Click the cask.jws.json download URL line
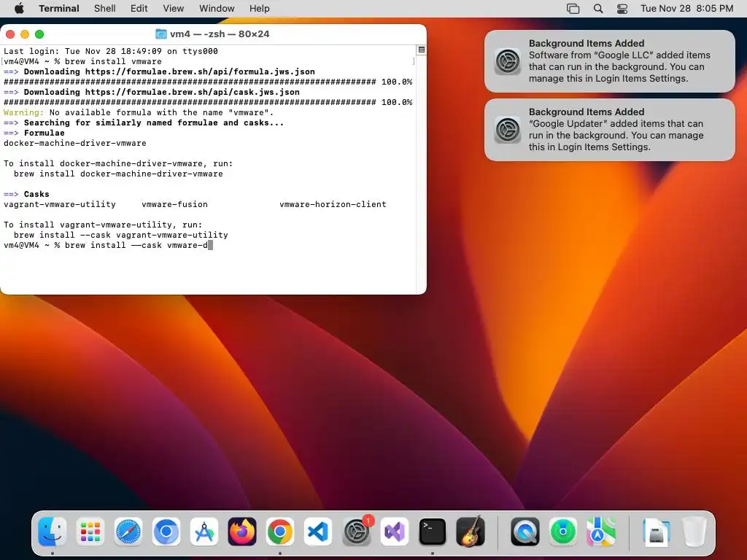747x560 pixels. click(152, 92)
